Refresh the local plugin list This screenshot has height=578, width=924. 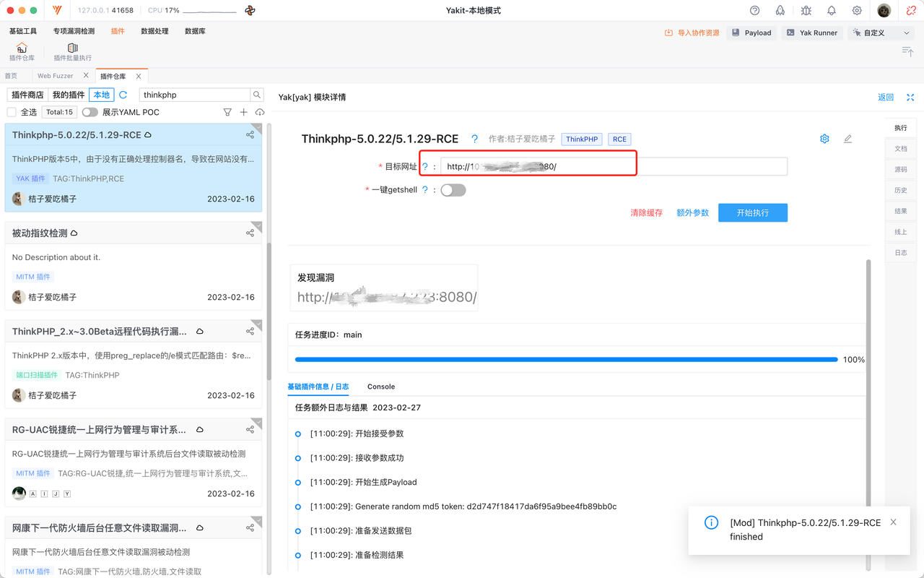[x=123, y=95]
